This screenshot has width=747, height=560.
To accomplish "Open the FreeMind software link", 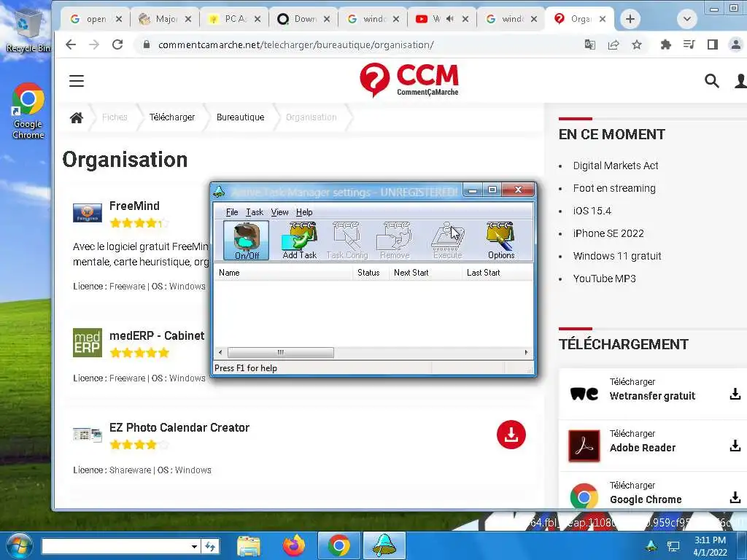I will (x=134, y=206).
